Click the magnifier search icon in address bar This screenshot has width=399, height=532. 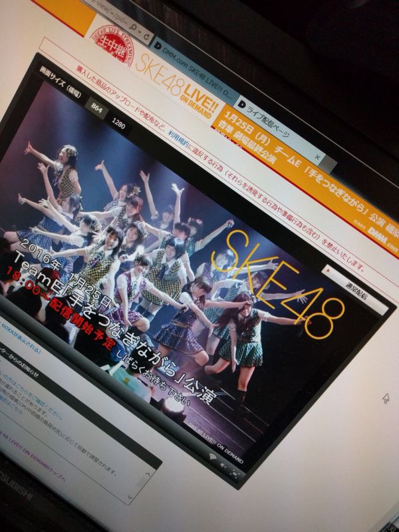(x=132, y=28)
